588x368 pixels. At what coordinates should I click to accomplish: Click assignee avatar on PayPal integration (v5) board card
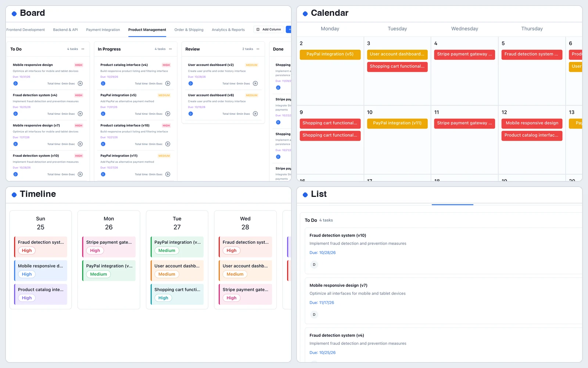pyautogui.click(x=103, y=114)
